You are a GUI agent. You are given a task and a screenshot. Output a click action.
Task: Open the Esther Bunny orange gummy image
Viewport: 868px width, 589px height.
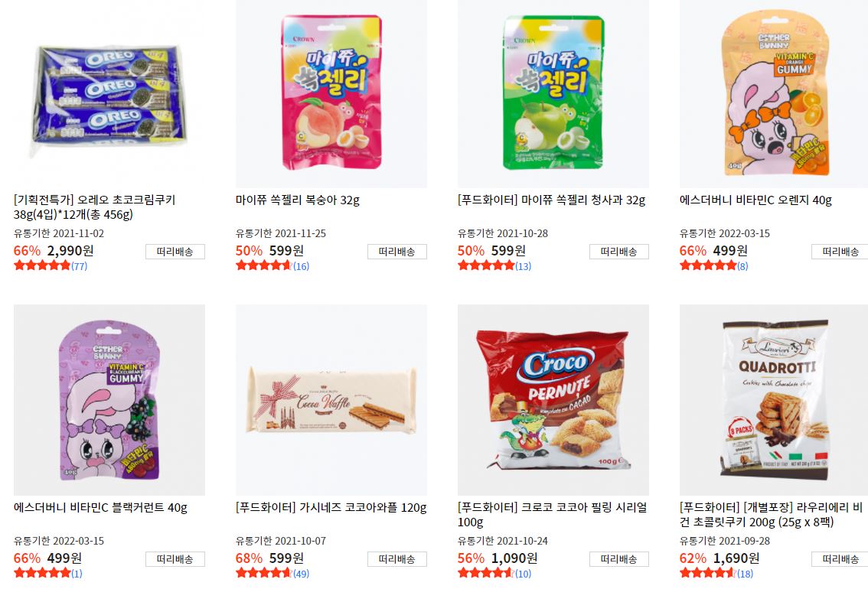pyautogui.click(x=774, y=94)
